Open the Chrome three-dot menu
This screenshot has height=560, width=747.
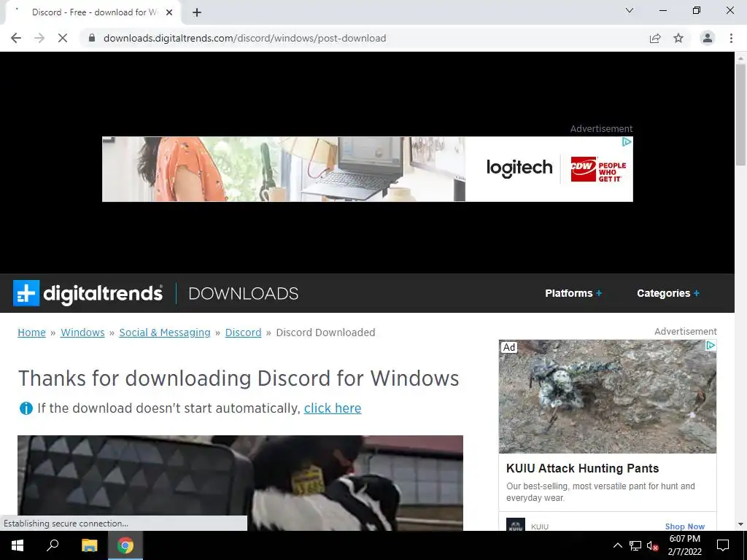(x=731, y=38)
